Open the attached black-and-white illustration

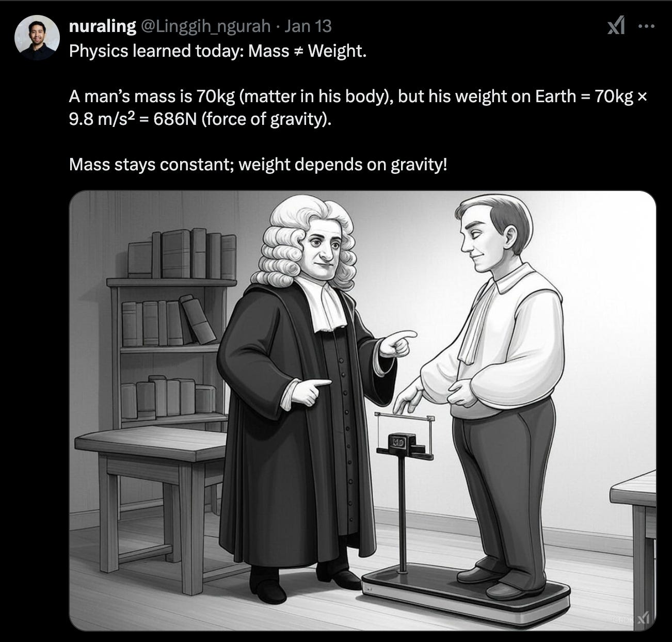click(362, 411)
